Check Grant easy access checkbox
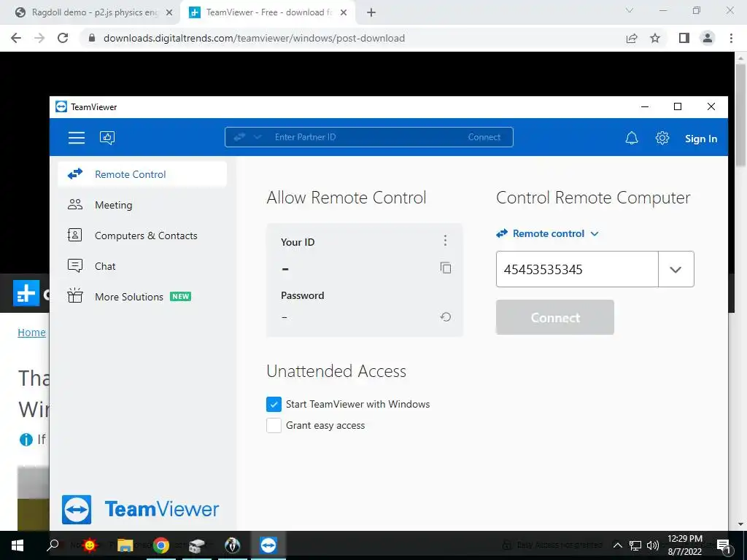747x560 pixels. (x=274, y=425)
